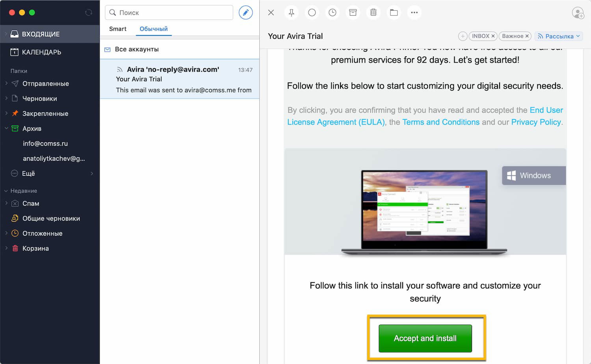This screenshot has height=364, width=591.
Task: Open the Рассылка dropdown
Action: tap(559, 36)
